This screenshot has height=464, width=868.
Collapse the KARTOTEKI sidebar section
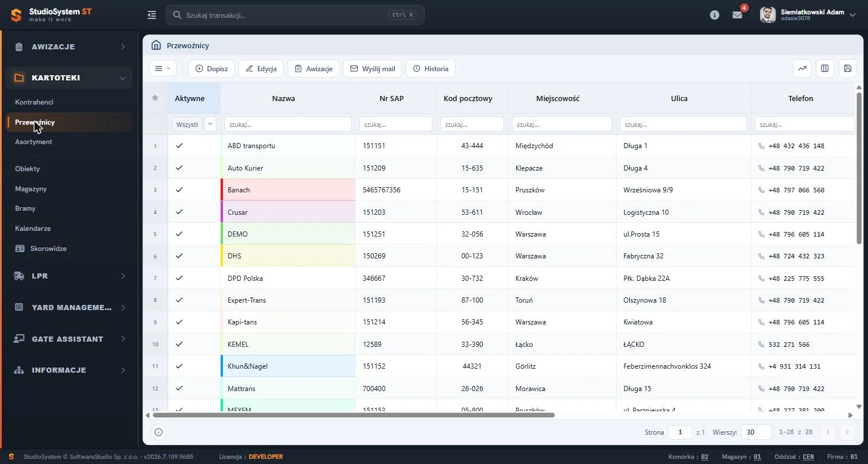tap(69, 78)
